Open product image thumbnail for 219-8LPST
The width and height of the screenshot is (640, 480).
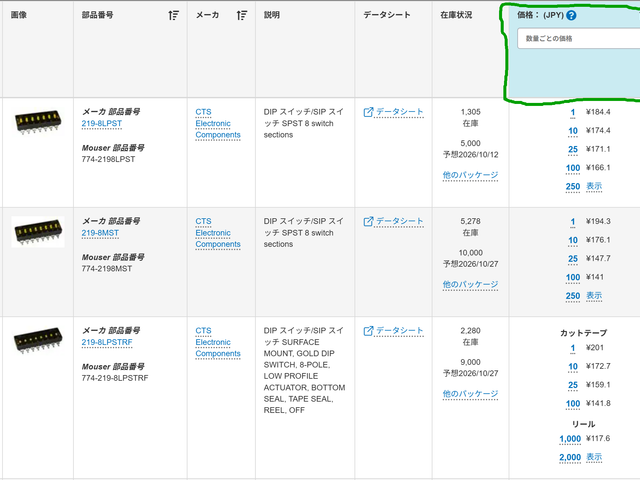38,122
